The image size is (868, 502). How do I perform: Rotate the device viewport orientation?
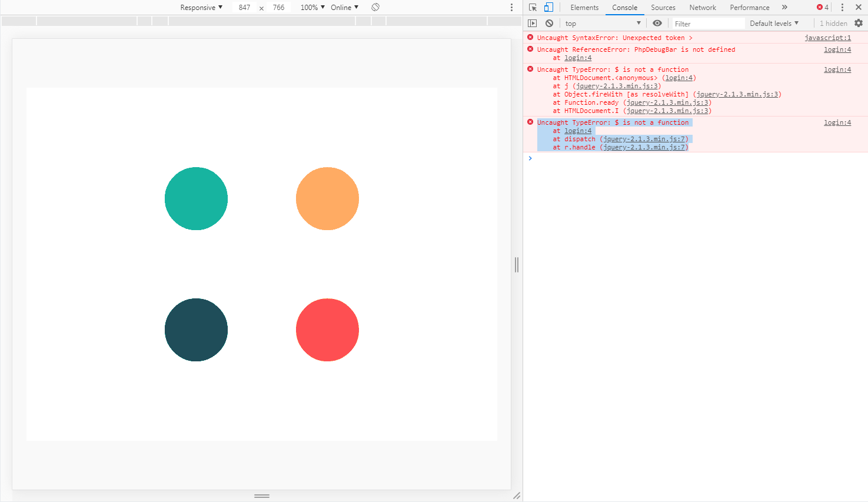[x=375, y=7]
